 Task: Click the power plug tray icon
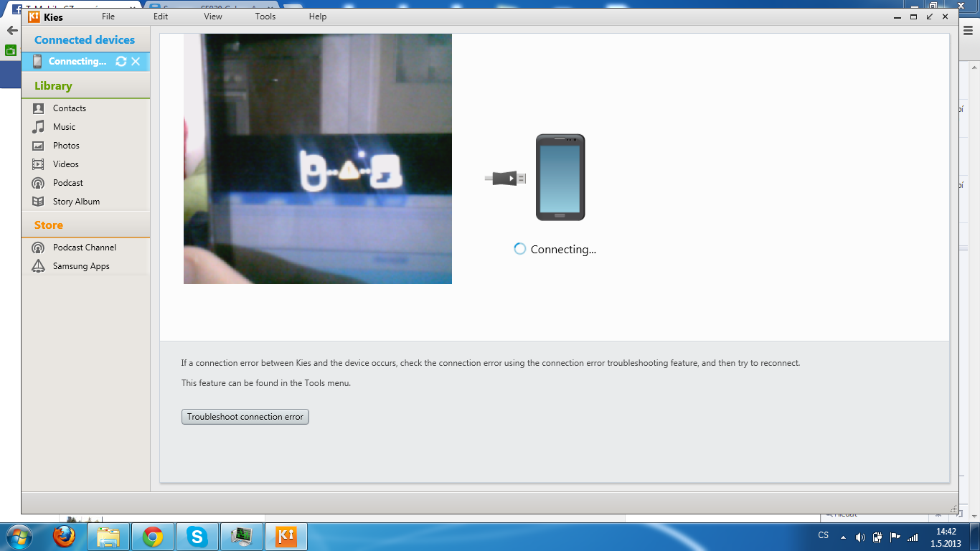pyautogui.click(x=877, y=537)
